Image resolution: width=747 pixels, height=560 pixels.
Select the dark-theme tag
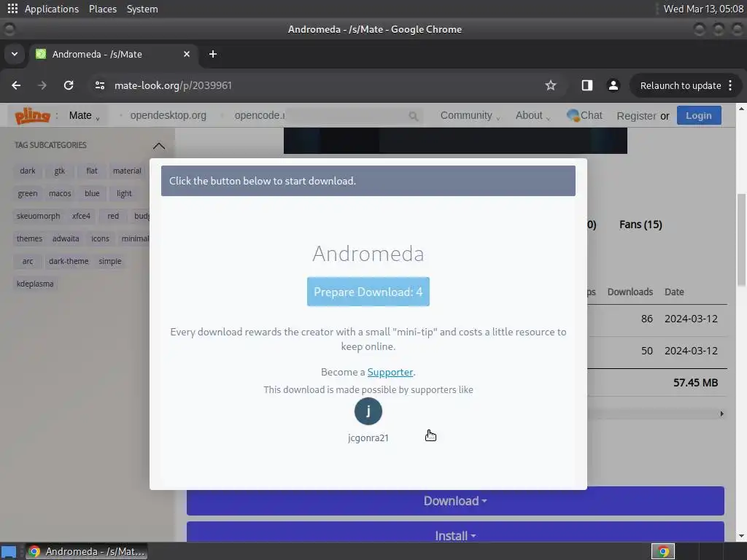[x=69, y=261]
